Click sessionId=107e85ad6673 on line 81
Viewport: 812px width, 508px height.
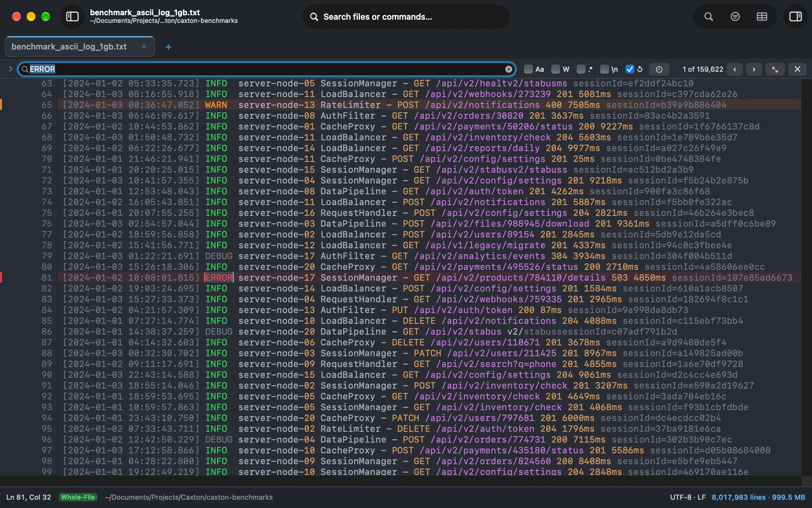tap(732, 277)
